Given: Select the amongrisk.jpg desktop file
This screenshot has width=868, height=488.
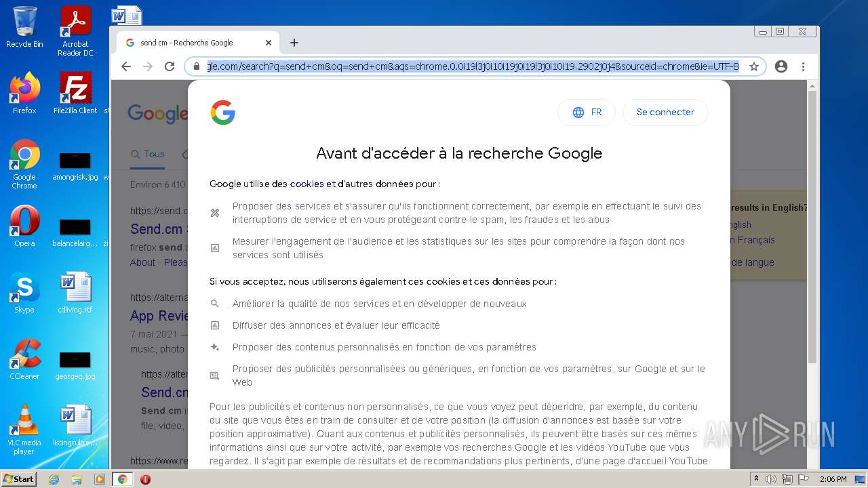Looking at the screenshot, I should point(75,165).
